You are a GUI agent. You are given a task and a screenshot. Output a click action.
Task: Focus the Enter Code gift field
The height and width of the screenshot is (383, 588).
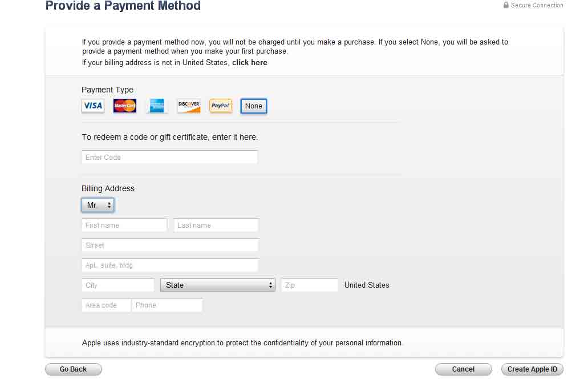(x=170, y=157)
